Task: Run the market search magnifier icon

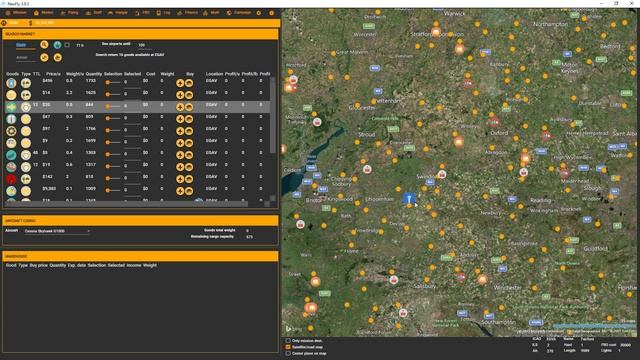Action: [44, 44]
